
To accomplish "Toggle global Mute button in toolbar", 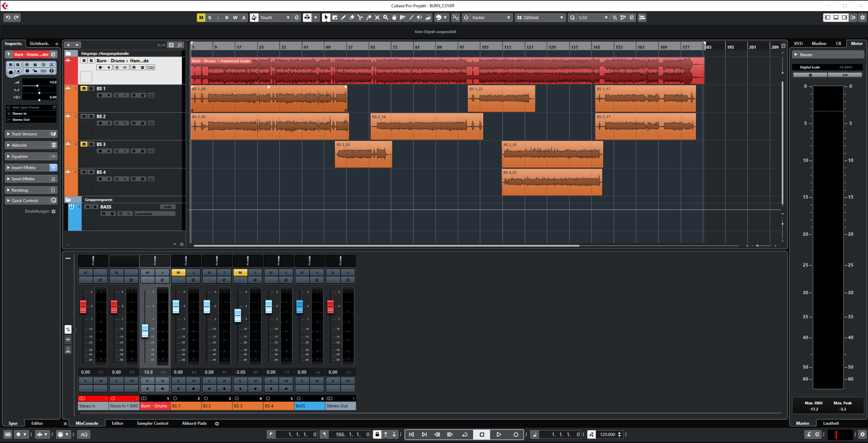I will tap(201, 17).
